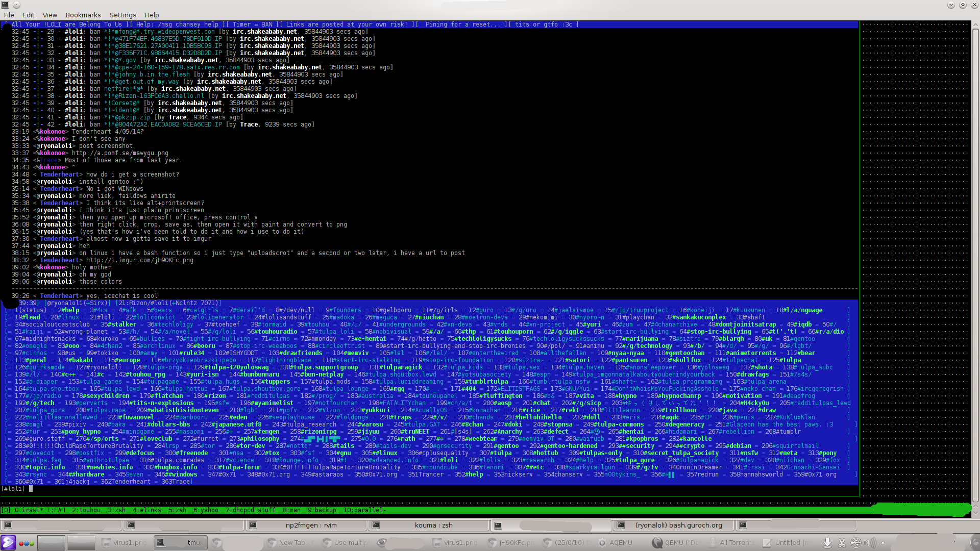Open the Bookmarks menu
The image size is (980, 551).
click(83, 15)
